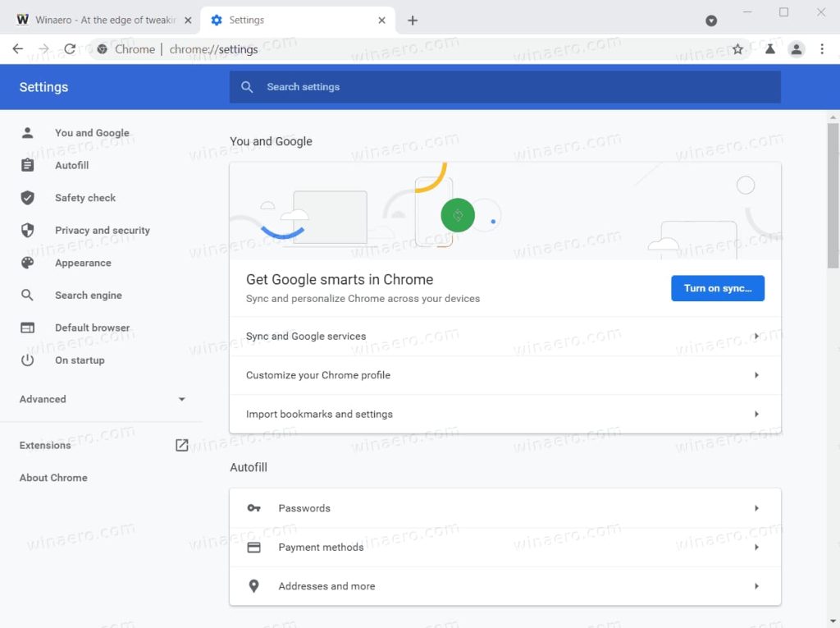Click the Safety check shield icon

point(27,198)
